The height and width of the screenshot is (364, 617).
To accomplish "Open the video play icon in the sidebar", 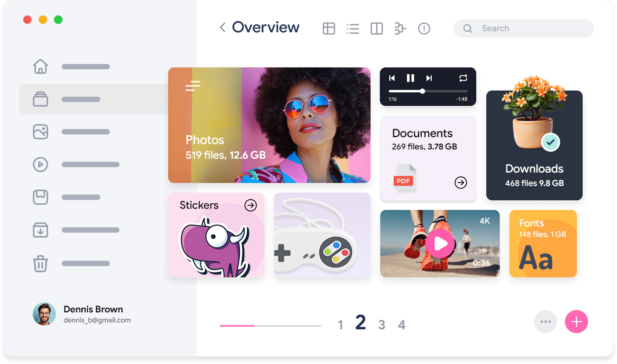I will pos(40,164).
